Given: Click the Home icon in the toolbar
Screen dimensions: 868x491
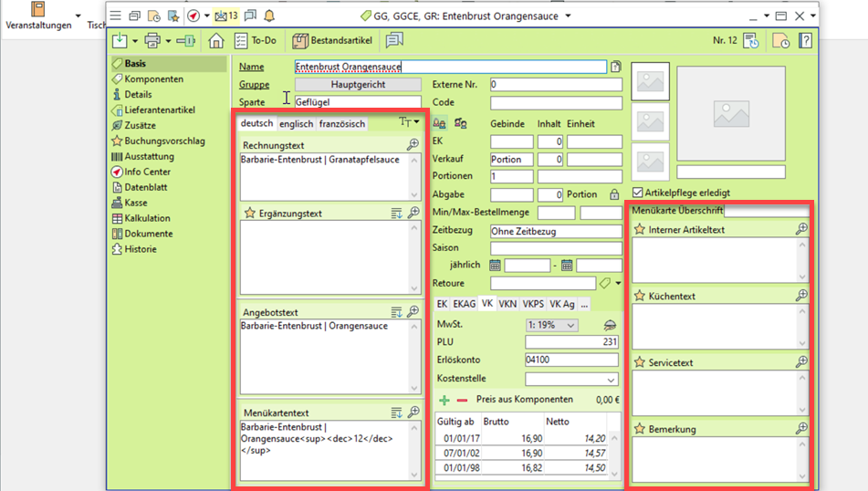Looking at the screenshot, I should tap(216, 40).
